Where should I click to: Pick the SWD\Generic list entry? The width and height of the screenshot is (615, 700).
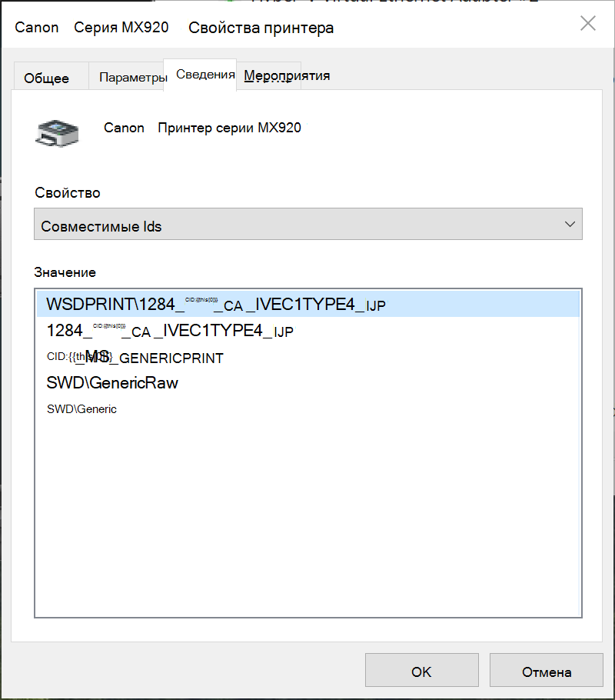[308, 409]
